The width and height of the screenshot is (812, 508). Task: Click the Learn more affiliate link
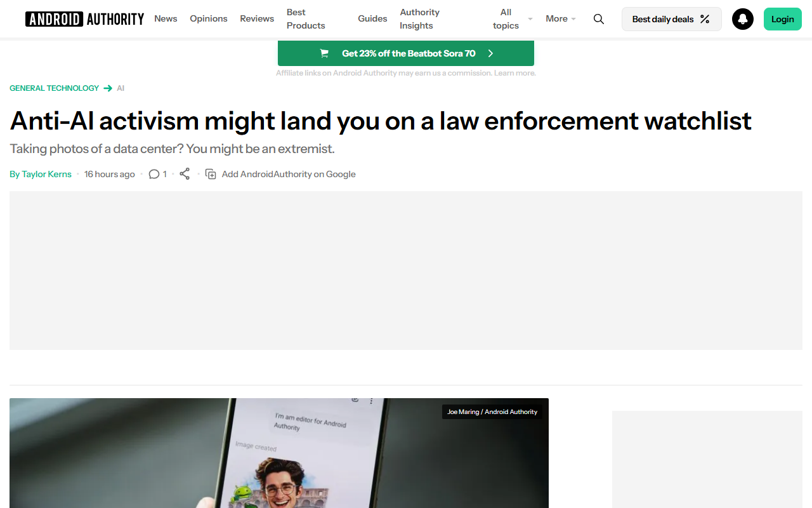click(515, 73)
